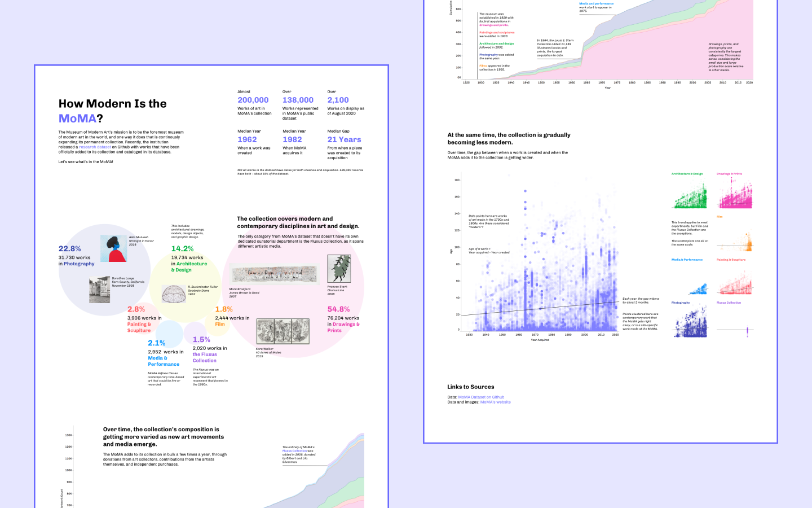The height and width of the screenshot is (508, 812).
Task: Click the 'collection covers modern and contemporary disciplines' heading
Action: tap(298, 222)
